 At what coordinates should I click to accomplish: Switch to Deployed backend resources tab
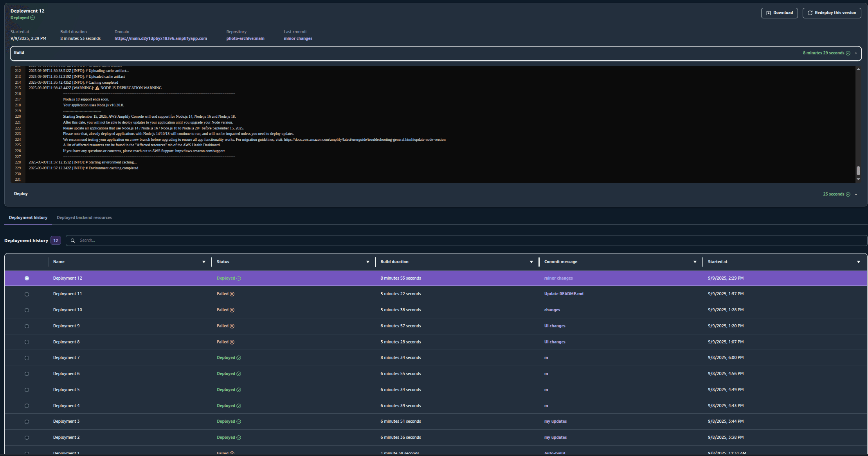click(x=84, y=217)
